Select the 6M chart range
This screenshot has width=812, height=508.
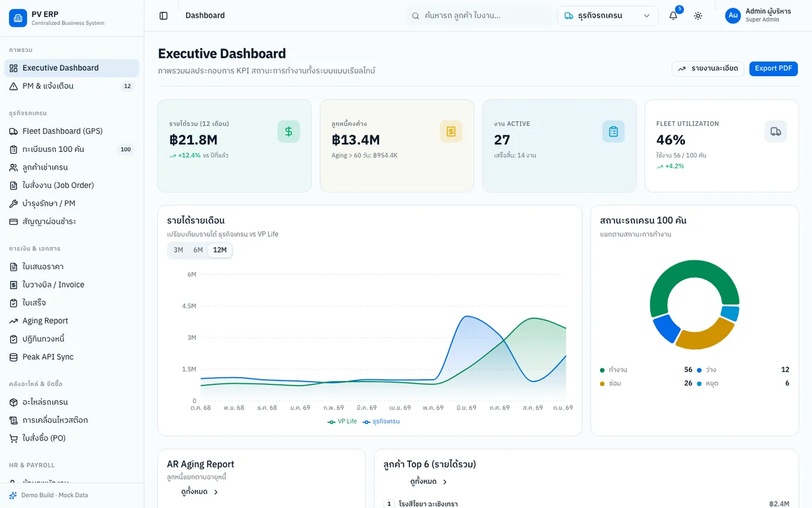tap(198, 250)
